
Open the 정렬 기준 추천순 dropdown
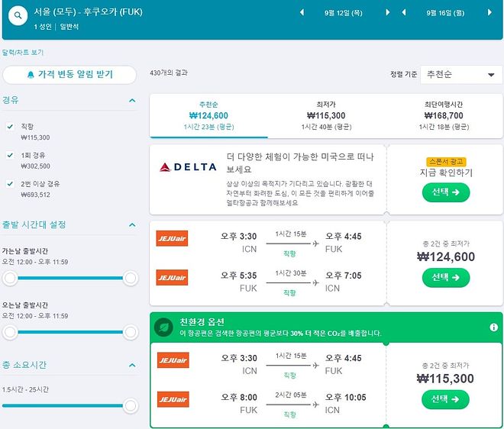[x=459, y=74]
